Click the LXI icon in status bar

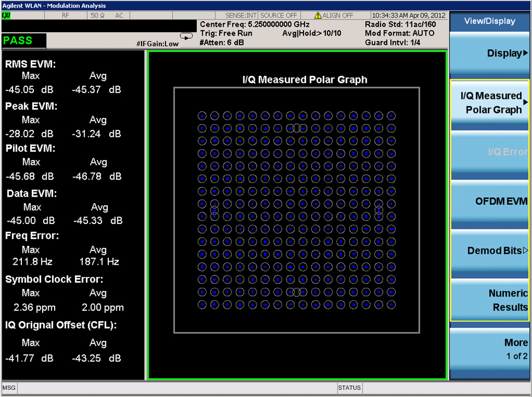pos(6,15)
